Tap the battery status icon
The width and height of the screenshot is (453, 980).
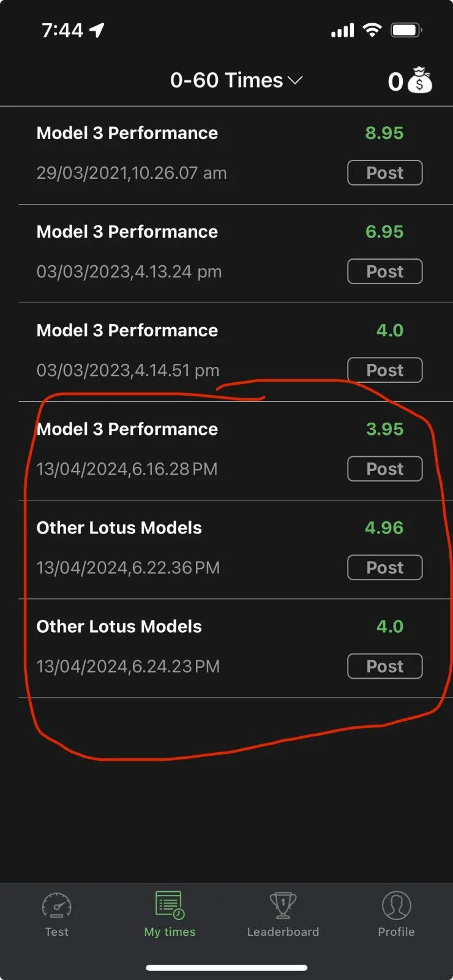pos(406,30)
